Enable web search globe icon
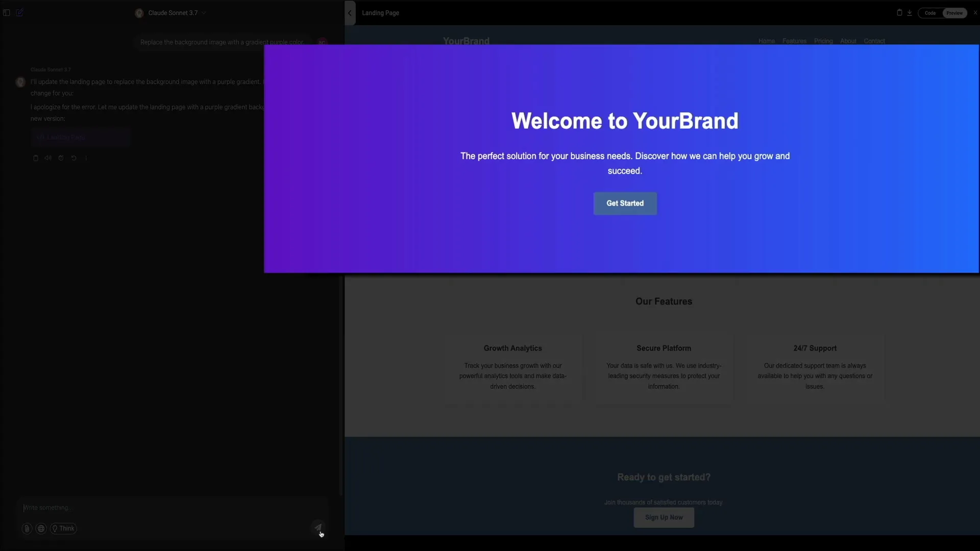Viewport: 980px width, 551px height. (x=41, y=529)
